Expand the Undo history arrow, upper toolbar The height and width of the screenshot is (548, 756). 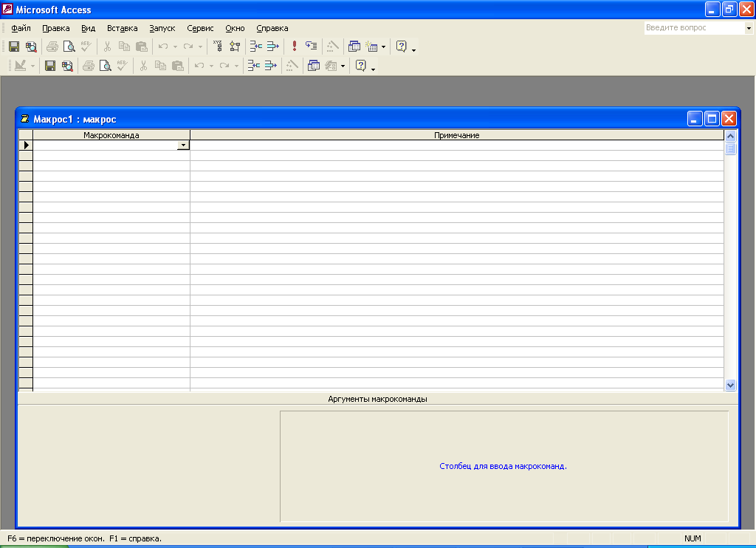[x=175, y=47]
